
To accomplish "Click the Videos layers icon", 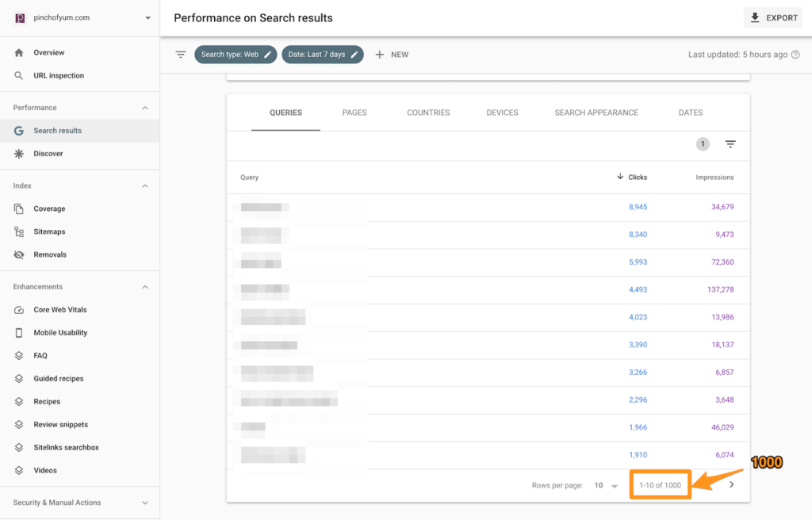I will 19,470.
